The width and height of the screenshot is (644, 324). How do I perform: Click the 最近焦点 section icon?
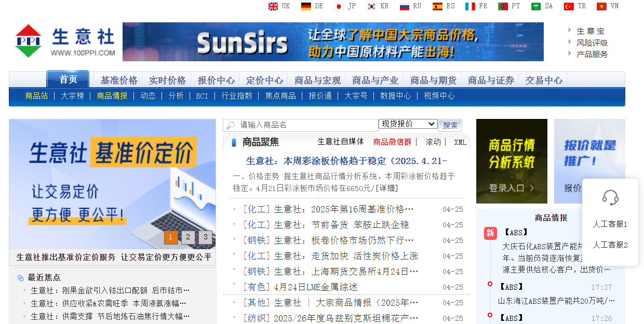tap(20, 278)
